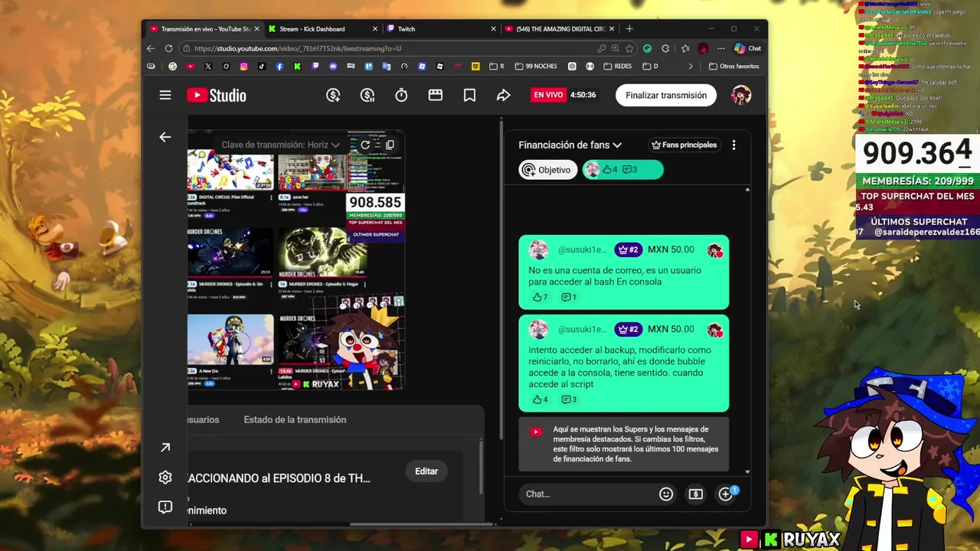
Task: Switch to the Twitch browser tab
Action: pyautogui.click(x=440, y=29)
